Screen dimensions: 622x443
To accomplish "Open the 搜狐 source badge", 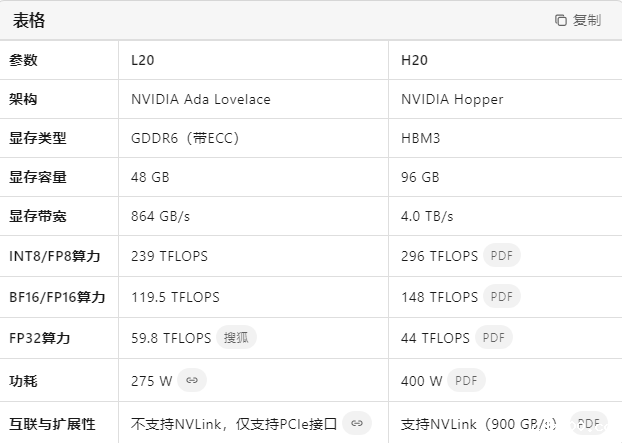I will 238,337.
